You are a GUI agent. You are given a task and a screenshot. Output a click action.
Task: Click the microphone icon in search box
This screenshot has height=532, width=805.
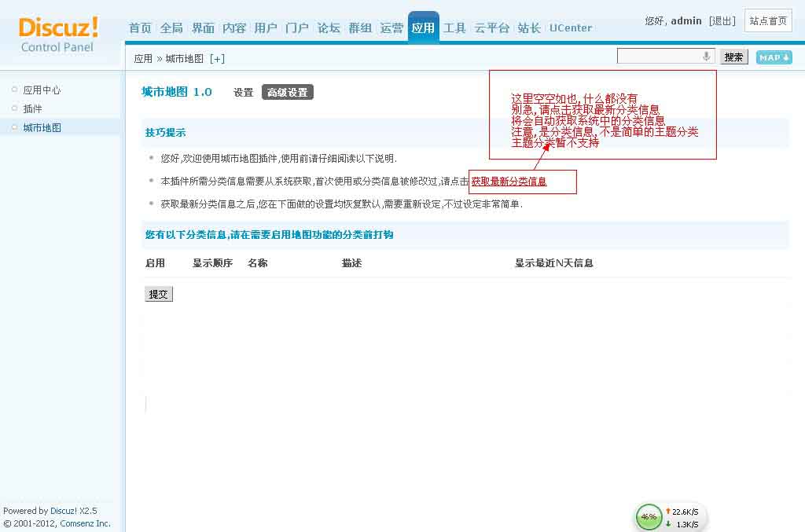point(707,56)
